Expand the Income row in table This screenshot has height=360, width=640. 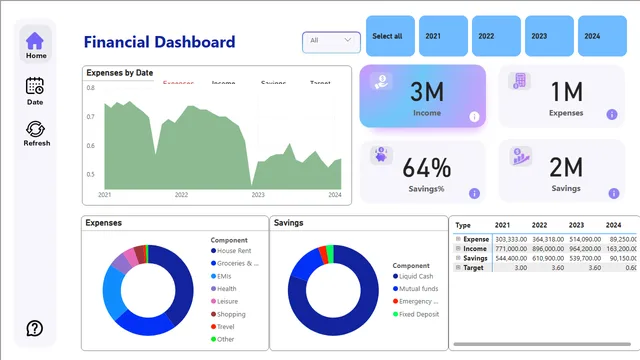tap(458, 248)
